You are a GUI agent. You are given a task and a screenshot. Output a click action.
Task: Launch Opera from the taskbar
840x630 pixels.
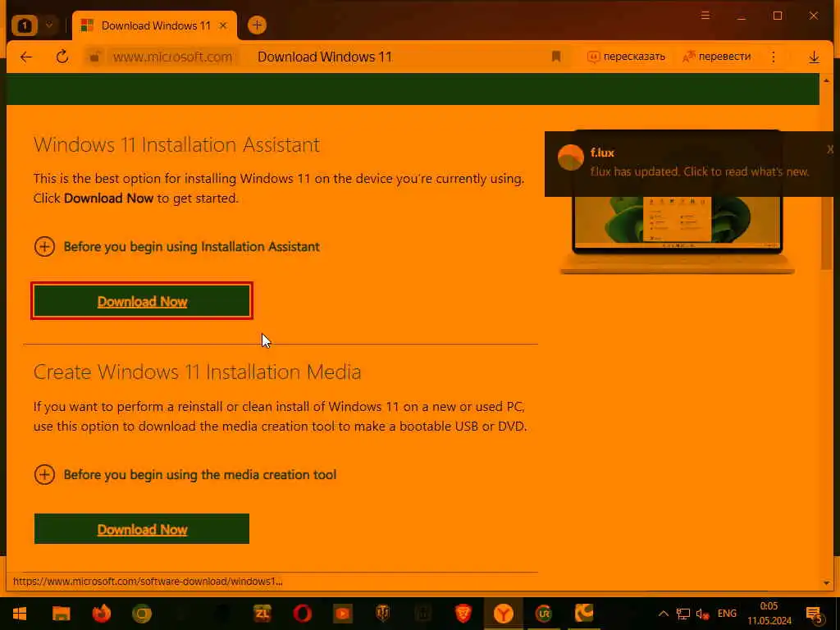point(302,614)
